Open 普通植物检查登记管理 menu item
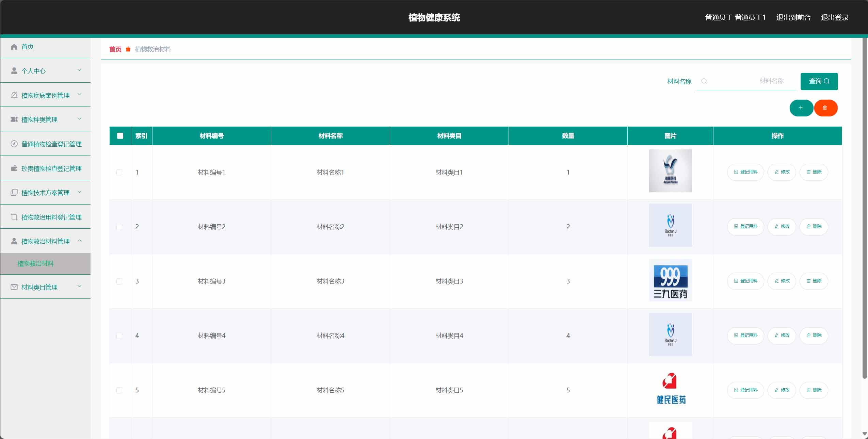The image size is (868, 439). coord(45,144)
